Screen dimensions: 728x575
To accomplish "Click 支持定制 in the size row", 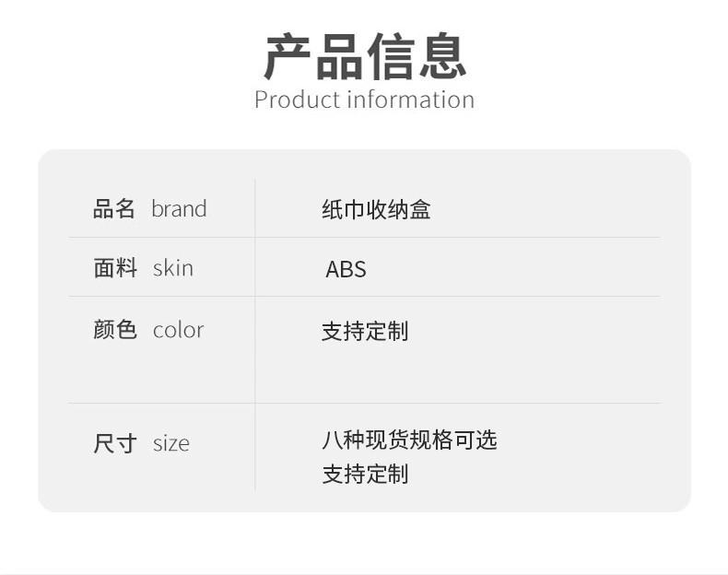I will pos(364,475).
